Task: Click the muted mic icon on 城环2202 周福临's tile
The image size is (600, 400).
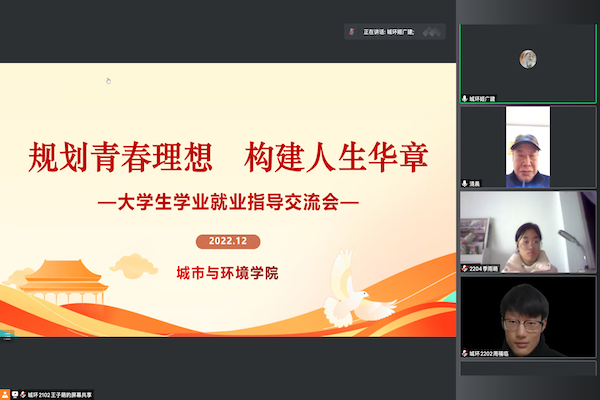Action: [x=465, y=353]
